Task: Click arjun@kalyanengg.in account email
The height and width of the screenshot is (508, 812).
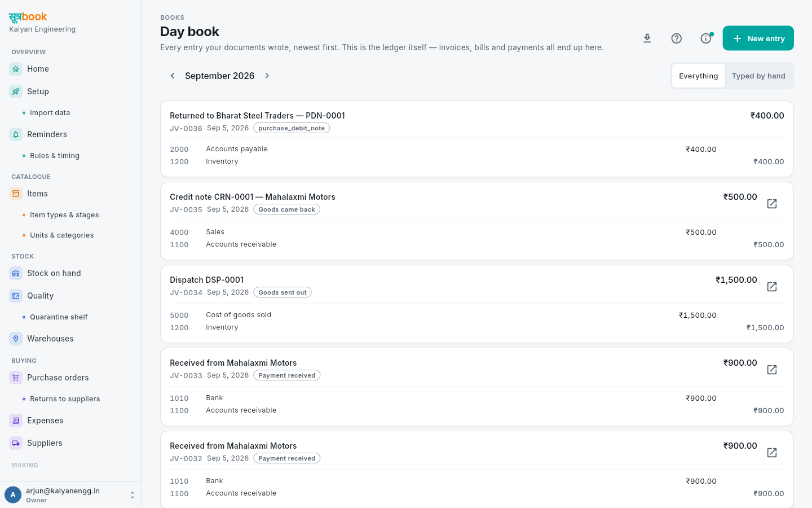Action: tap(63, 491)
